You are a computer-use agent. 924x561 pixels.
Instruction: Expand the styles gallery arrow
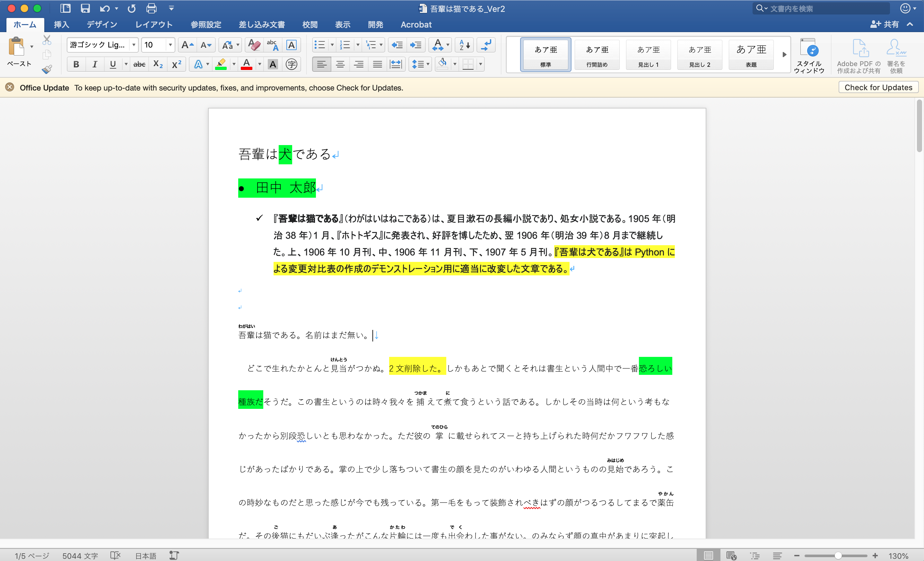(784, 55)
